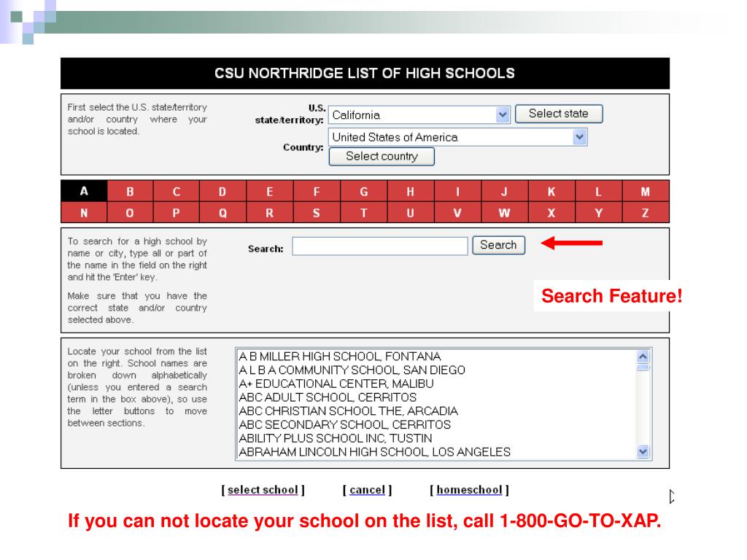747x560 pixels.
Task: Select letter E tab
Action: [270, 191]
